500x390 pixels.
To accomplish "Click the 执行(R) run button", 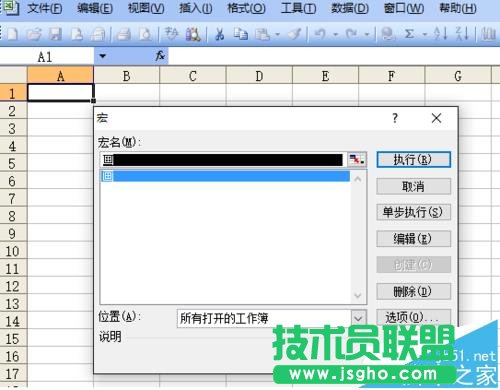I will pos(413,160).
